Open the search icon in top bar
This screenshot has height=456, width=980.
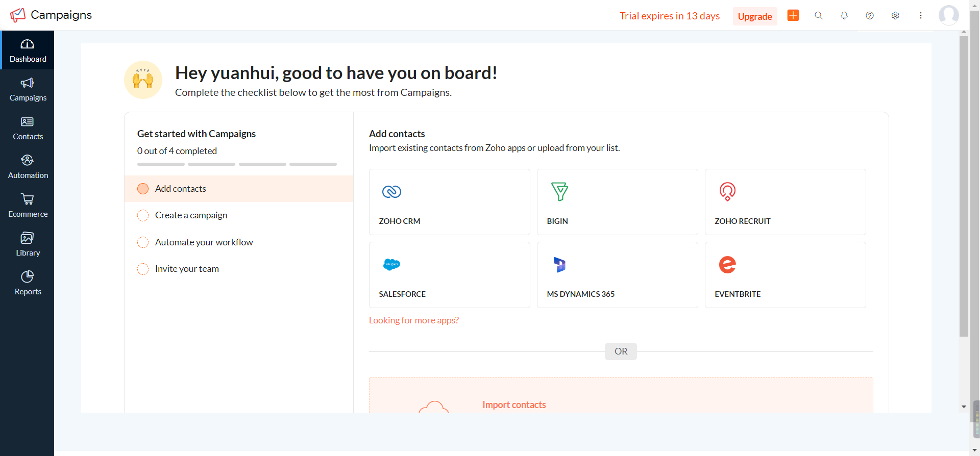coord(818,15)
